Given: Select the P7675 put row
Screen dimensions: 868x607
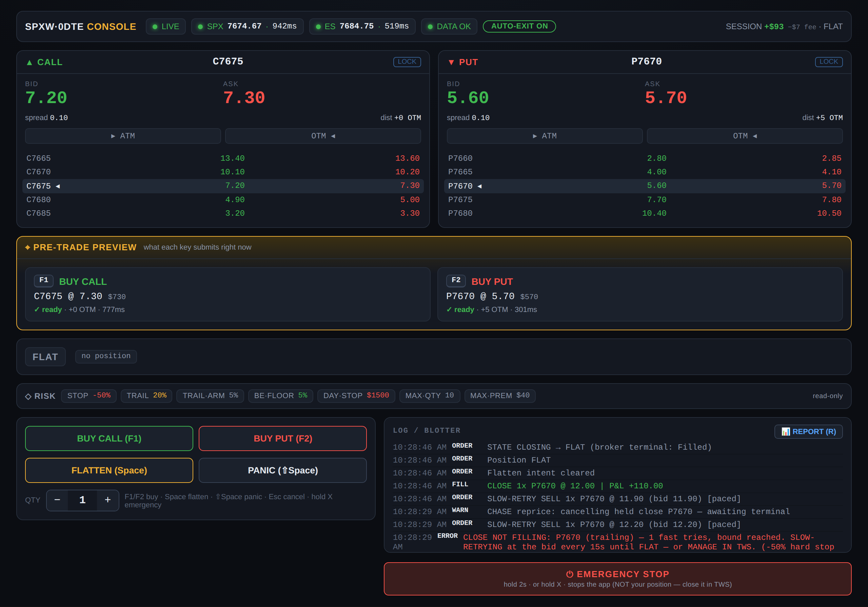Looking at the screenshot, I should tap(645, 200).
